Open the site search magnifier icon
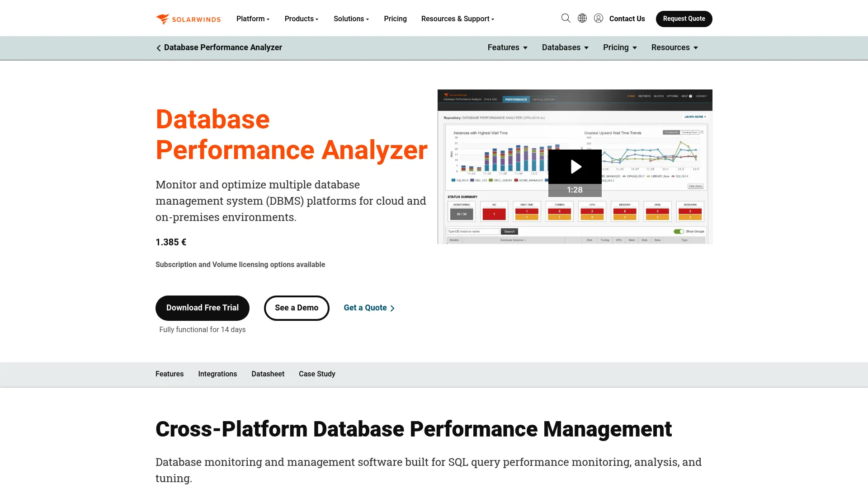 (566, 18)
